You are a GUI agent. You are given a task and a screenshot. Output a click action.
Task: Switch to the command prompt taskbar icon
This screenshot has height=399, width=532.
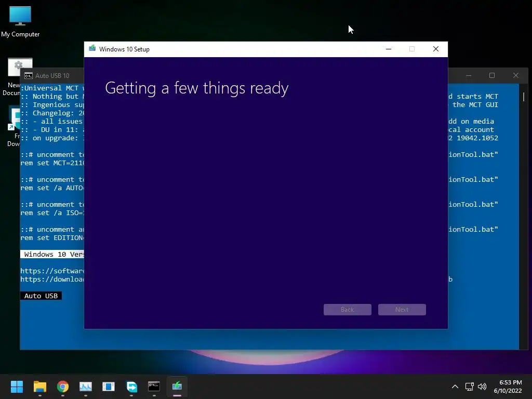(154, 387)
